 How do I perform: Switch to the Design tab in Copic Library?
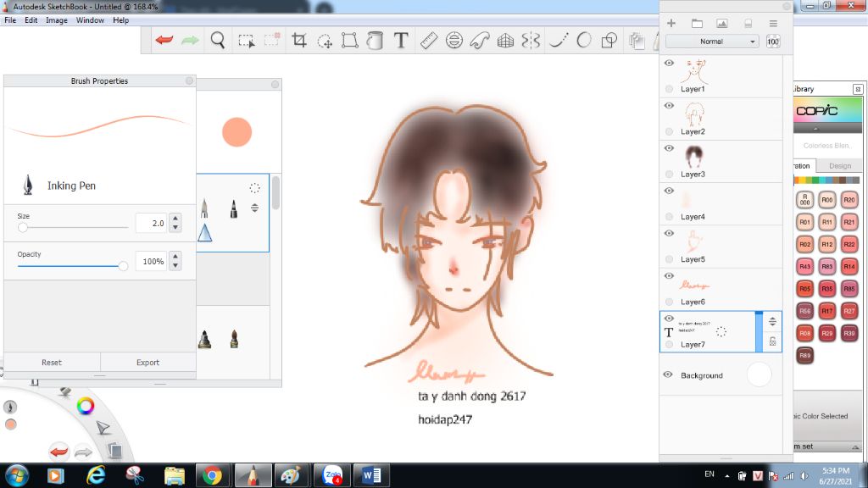point(840,166)
